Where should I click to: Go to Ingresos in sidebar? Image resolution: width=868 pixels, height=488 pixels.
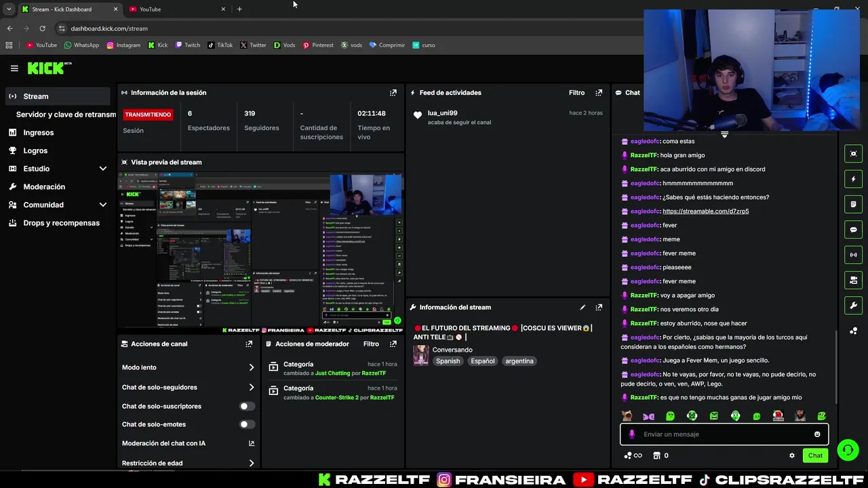click(38, 133)
